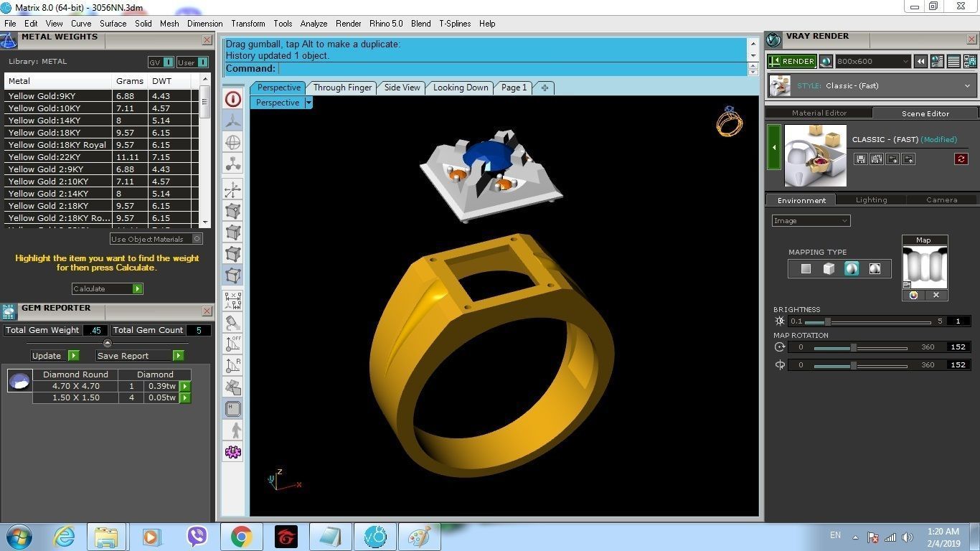The width and height of the screenshot is (980, 551).
Task: Click the X-Y mirror symmetry icon
Action: pos(233,300)
